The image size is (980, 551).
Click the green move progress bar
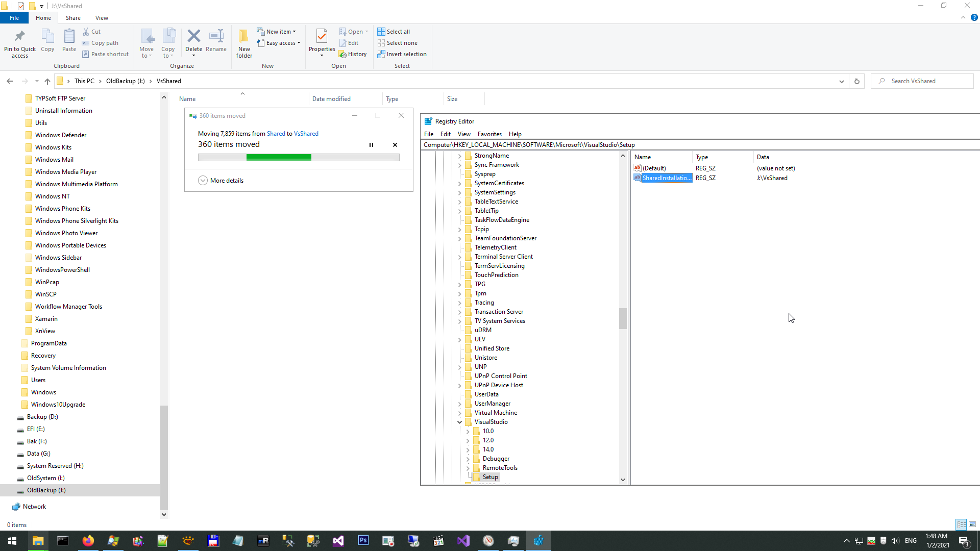coord(279,158)
